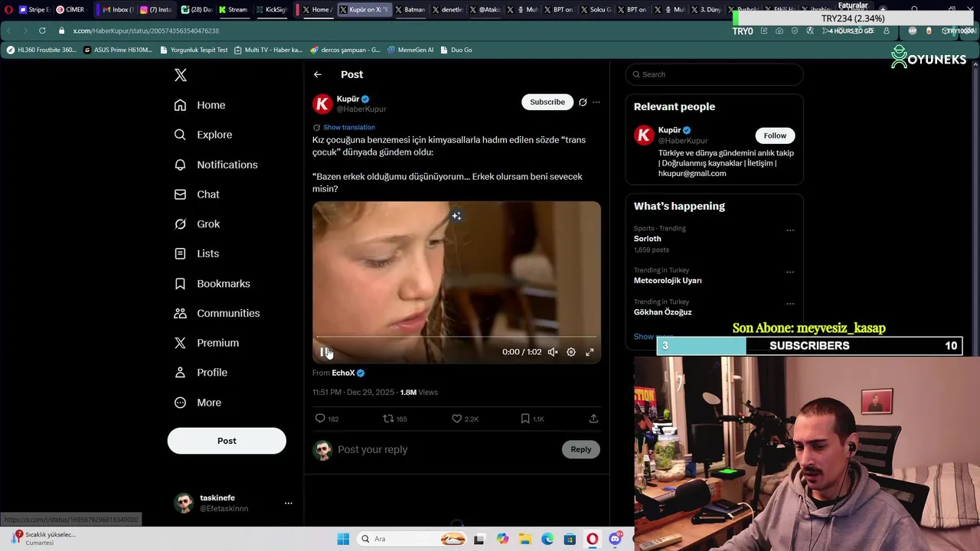Open Discord from the taskbar

coord(615,539)
